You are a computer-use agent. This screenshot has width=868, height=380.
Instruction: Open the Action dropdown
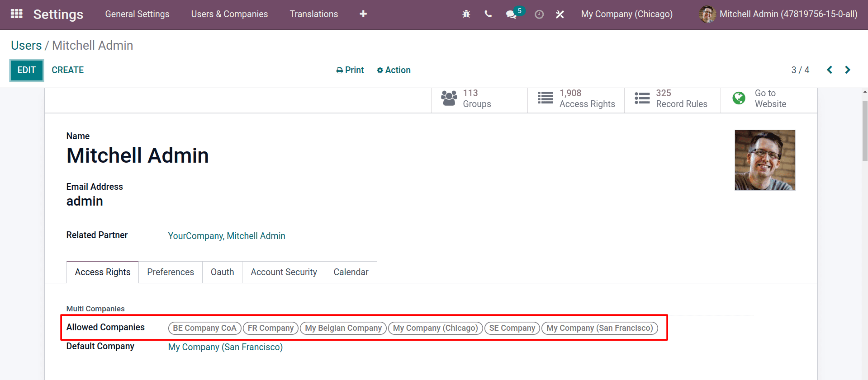coord(394,70)
